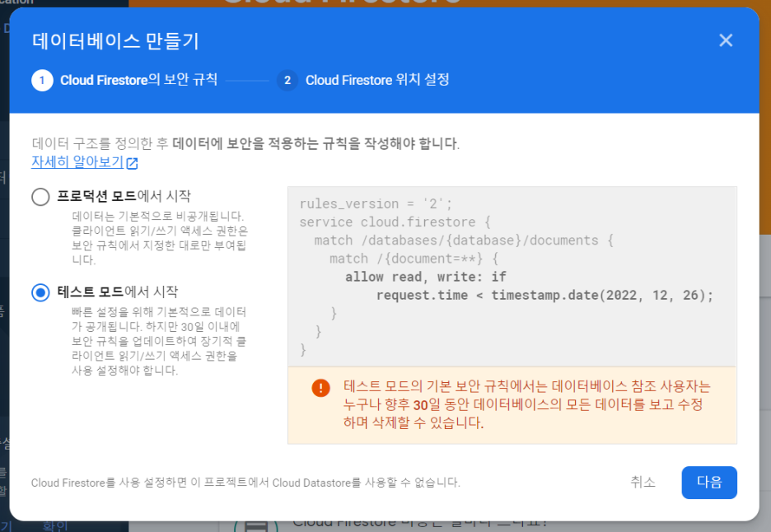Close the 데이터베이스 만들기 dialog with X
Image resolution: width=771 pixels, height=532 pixels.
coord(726,40)
